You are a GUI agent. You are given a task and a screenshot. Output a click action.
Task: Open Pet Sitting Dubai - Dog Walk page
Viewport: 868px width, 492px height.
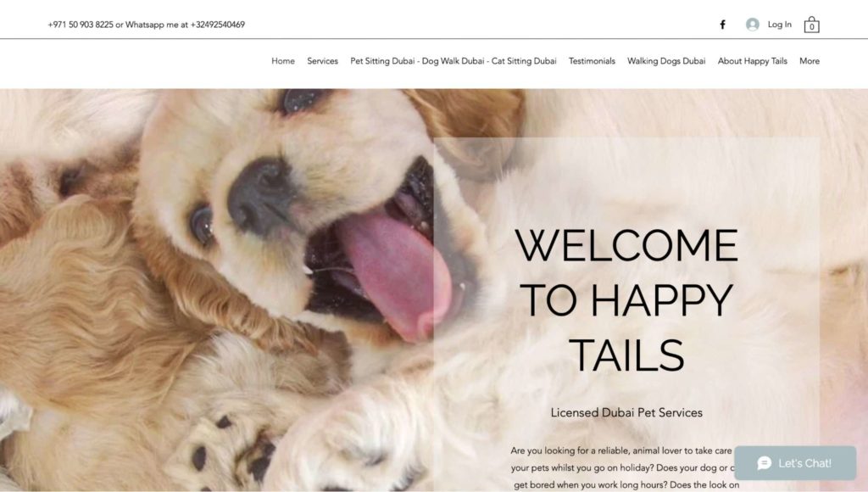click(x=453, y=61)
